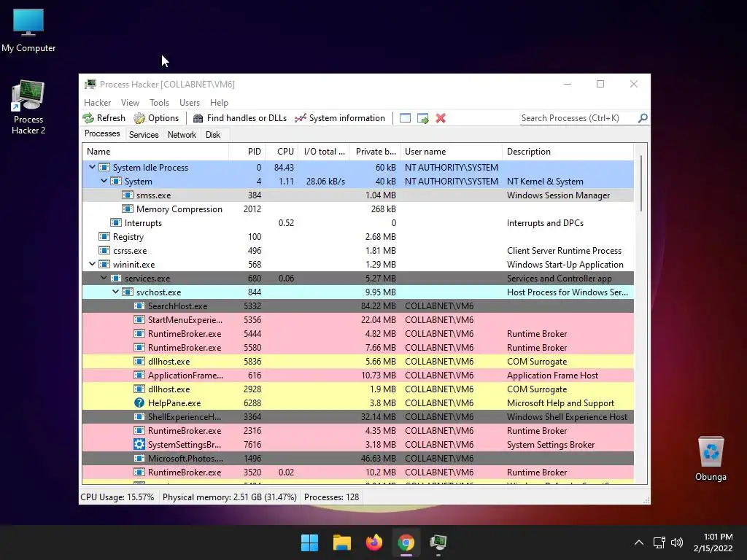The width and height of the screenshot is (747, 560).
Task: Select the dllhost.exe PID 5836 row
Action: pyautogui.click(x=357, y=362)
